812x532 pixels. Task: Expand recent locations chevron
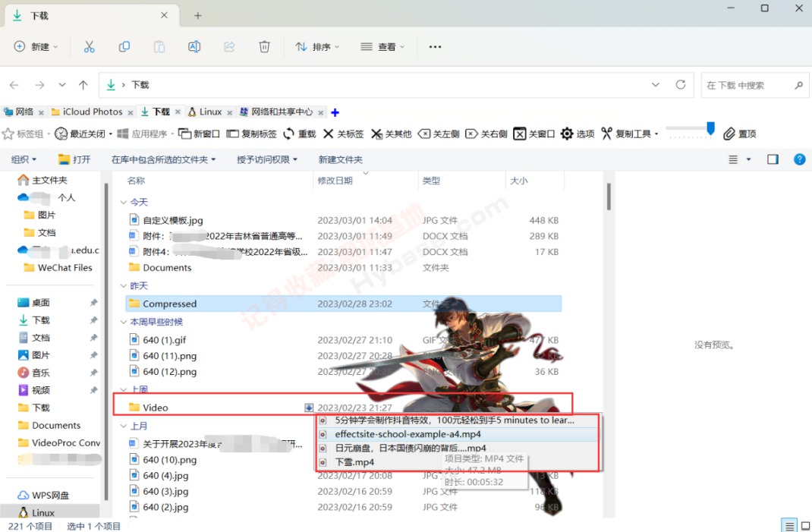pyautogui.click(x=62, y=84)
